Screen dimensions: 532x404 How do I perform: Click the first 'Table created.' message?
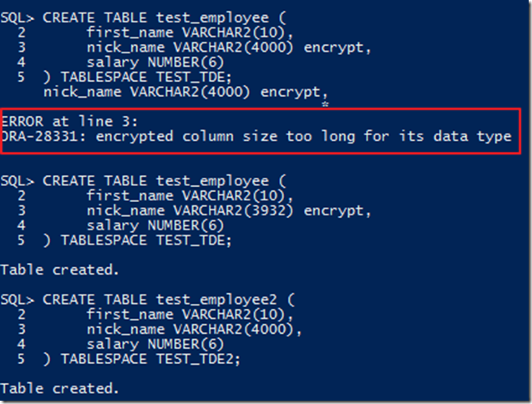pyautogui.click(x=59, y=270)
